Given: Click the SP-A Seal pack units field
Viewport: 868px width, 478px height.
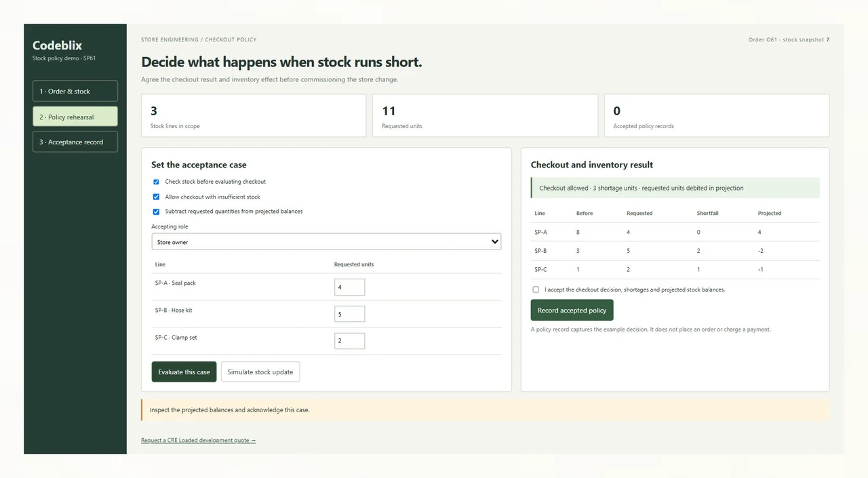Looking at the screenshot, I should [349, 287].
